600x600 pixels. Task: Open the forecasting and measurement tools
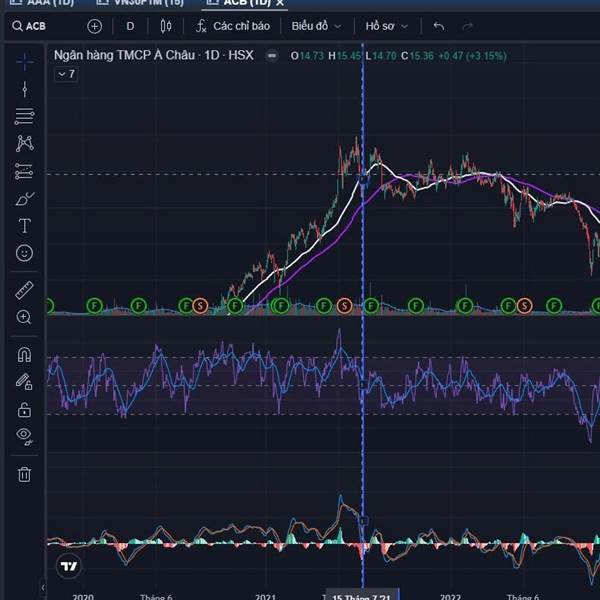pos(24,171)
